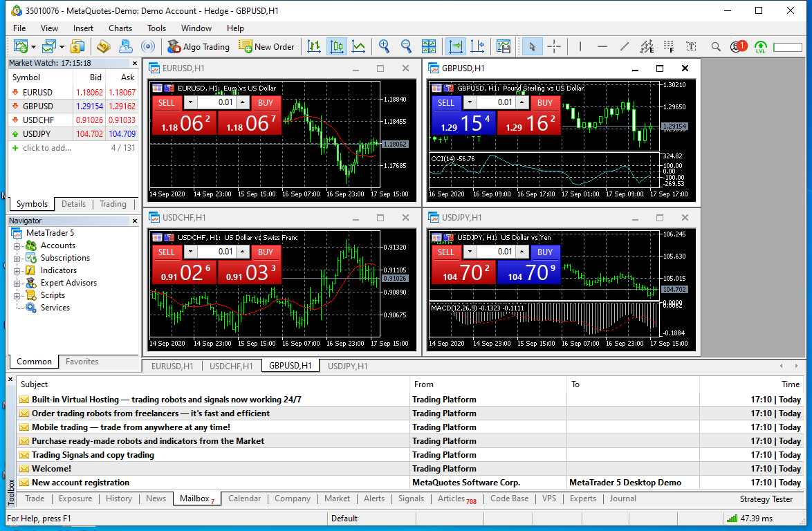Open the cloud VPS hosting toolbar icon

click(126, 46)
